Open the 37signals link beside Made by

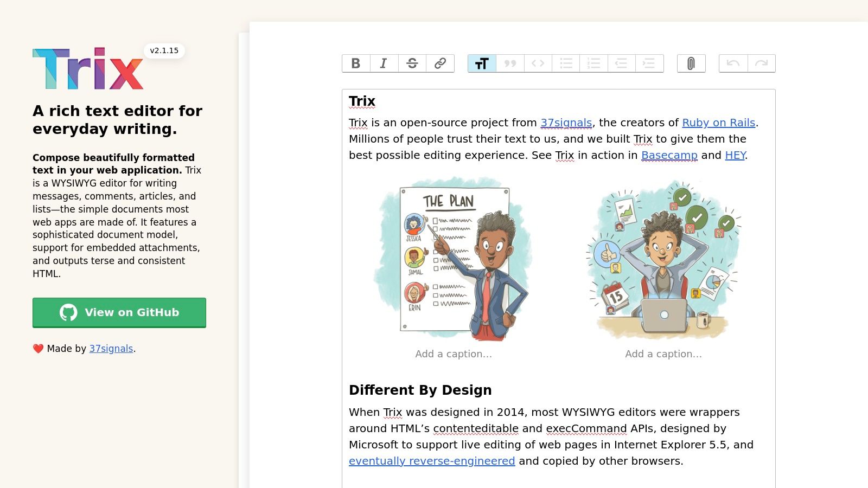pos(111,349)
